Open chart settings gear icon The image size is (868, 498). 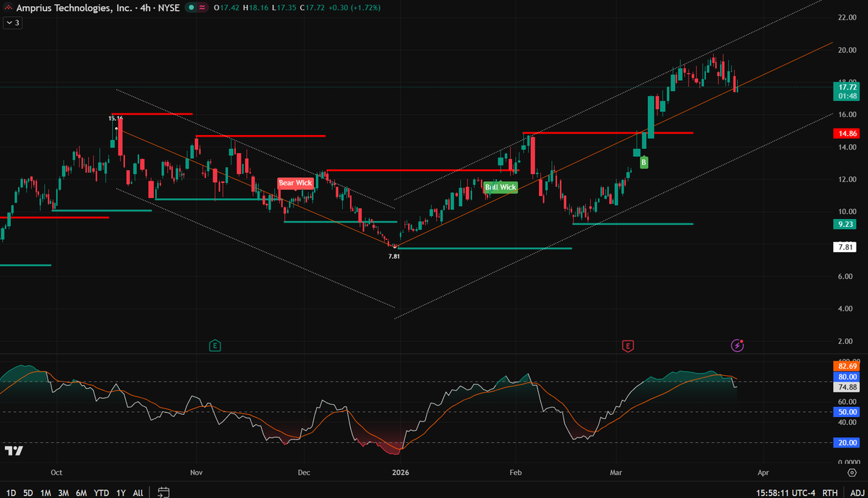coord(851,471)
